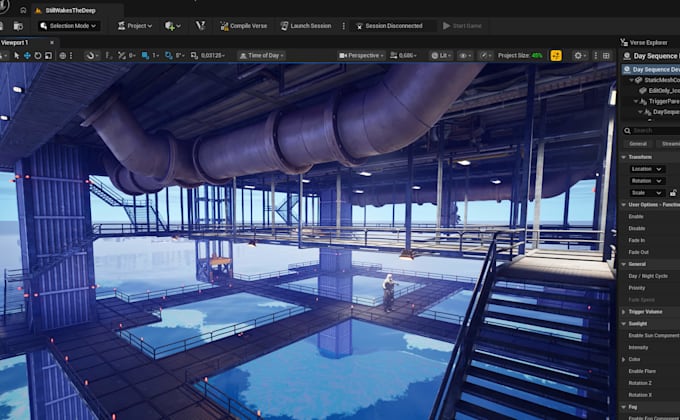Open the Project dropdown menu

tap(135, 26)
